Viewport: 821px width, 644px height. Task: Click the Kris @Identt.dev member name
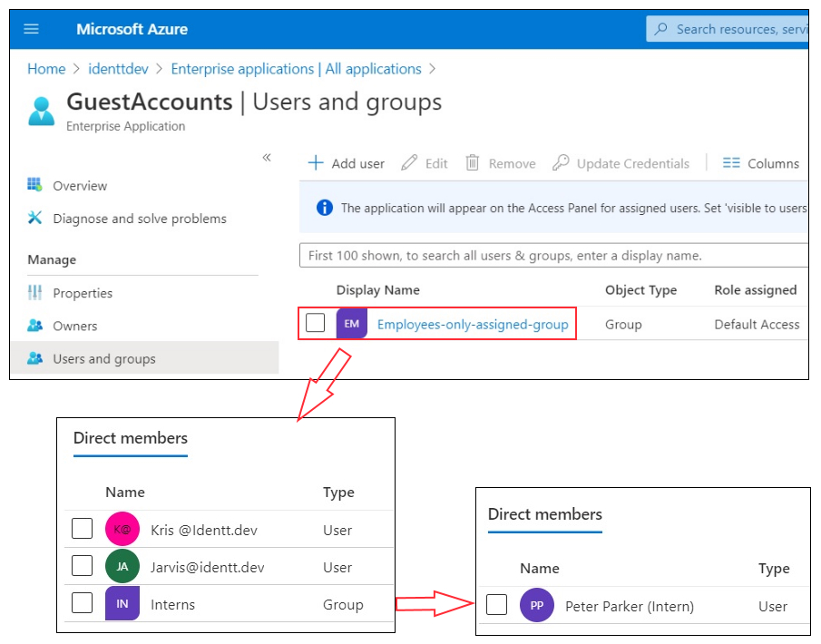(x=204, y=530)
